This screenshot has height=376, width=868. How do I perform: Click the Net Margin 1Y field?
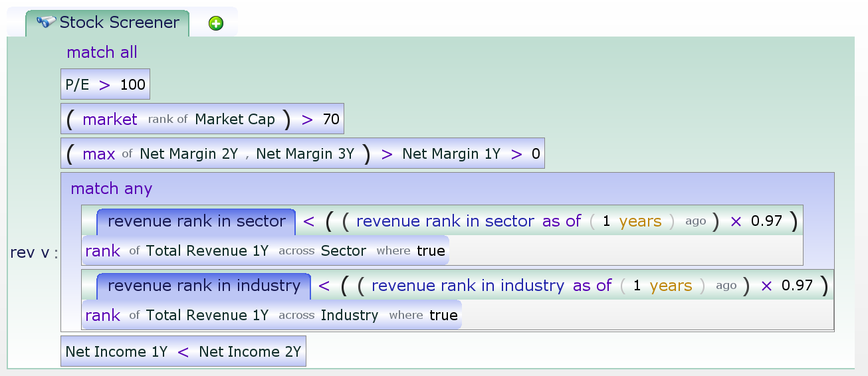(x=451, y=154)
